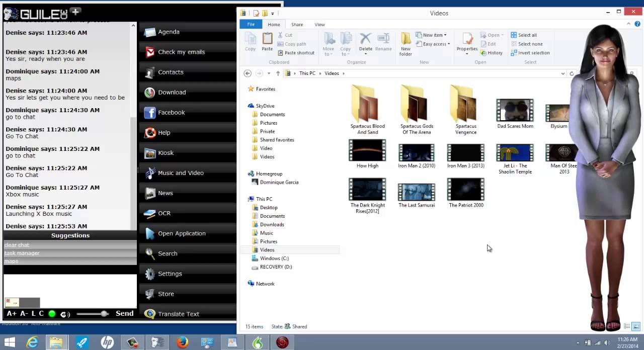The height and width of the screenshot is (350, 644).
Task: Open the Easy access dropdown
Action: point(433,44)
